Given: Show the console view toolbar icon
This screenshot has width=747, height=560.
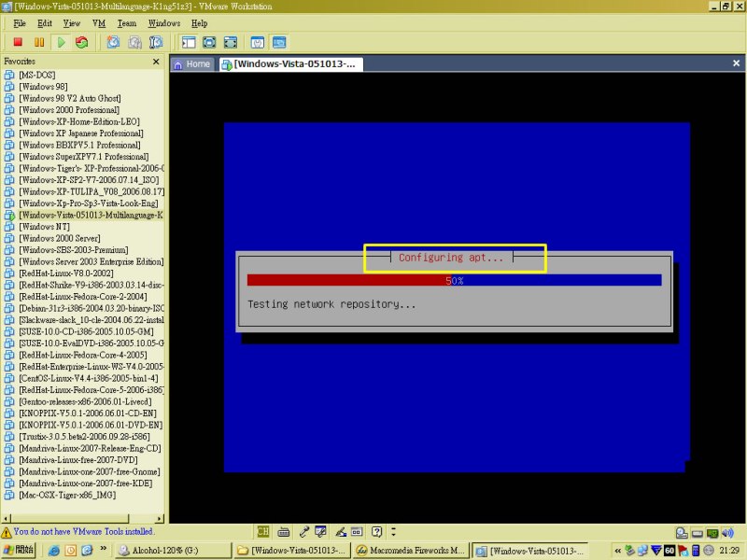Looking at the screenshot, I should coord(279,42).
